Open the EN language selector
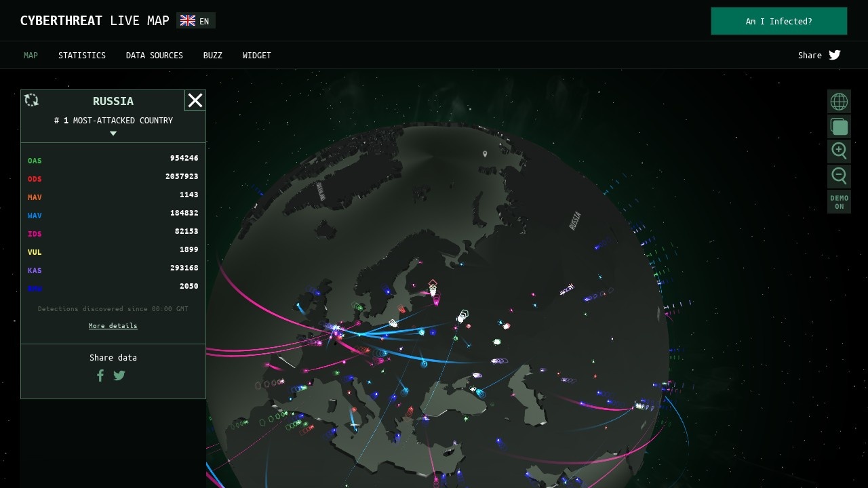 coord(196,21)
